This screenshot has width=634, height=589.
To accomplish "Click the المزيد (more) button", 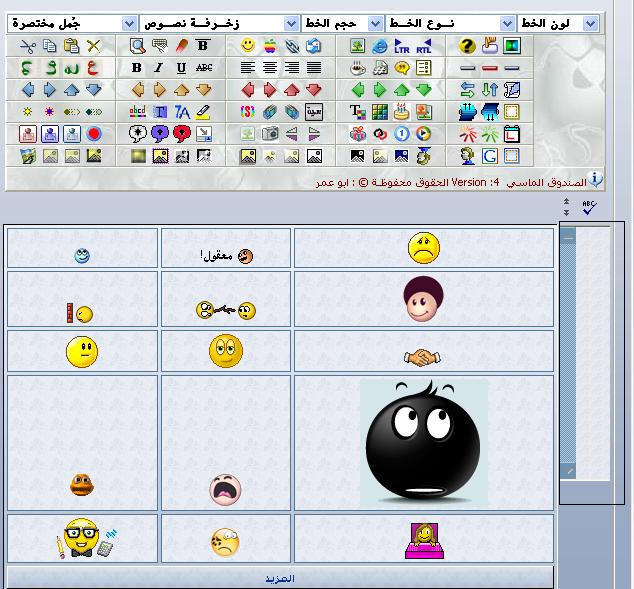I will (280, 578).
